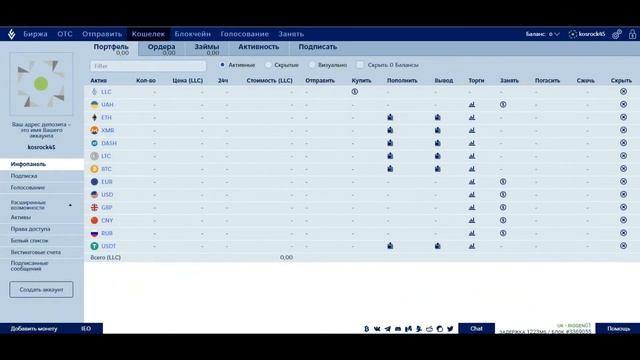
Task: Open the Биржа menu
Action: pos(35,34)
